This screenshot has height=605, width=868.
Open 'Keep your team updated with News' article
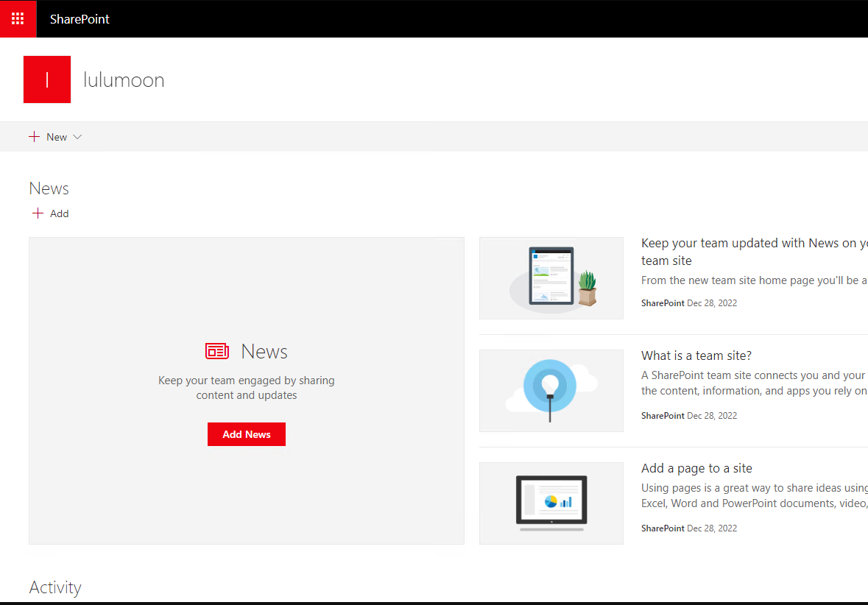point(755,252)
